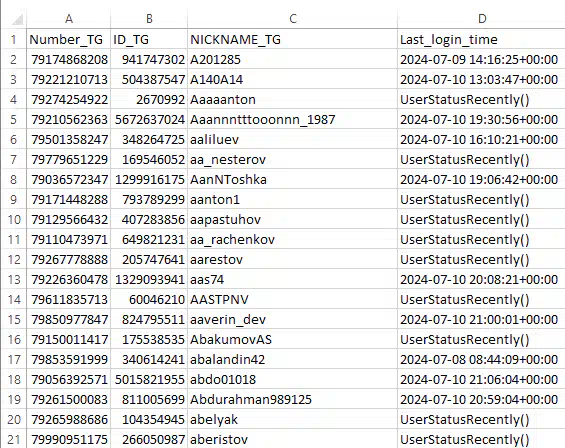Select column D header
Viewport: 565px width, 448px height.
[x=481, y=19]
